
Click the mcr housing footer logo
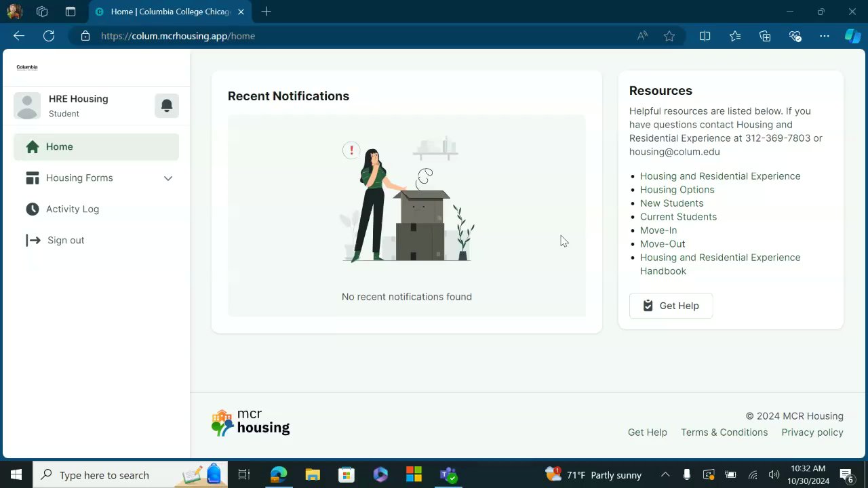pos(251,422)
